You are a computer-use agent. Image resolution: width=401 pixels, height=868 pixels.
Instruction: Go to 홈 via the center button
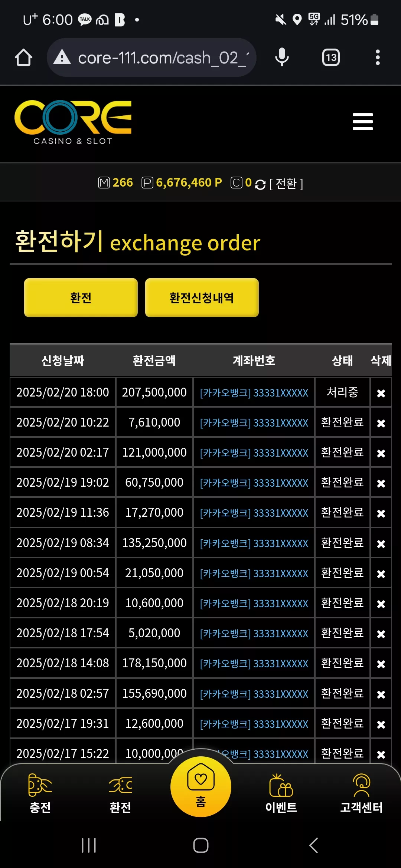coord(200,786)
